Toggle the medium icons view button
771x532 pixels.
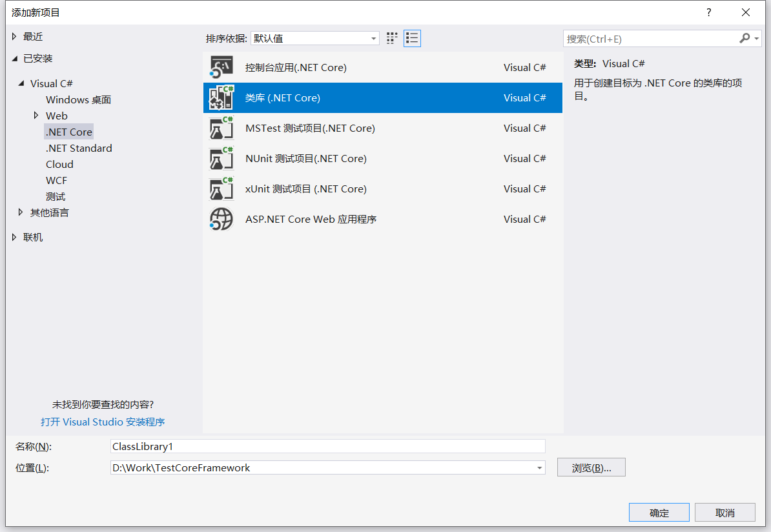tap(391, 38)
